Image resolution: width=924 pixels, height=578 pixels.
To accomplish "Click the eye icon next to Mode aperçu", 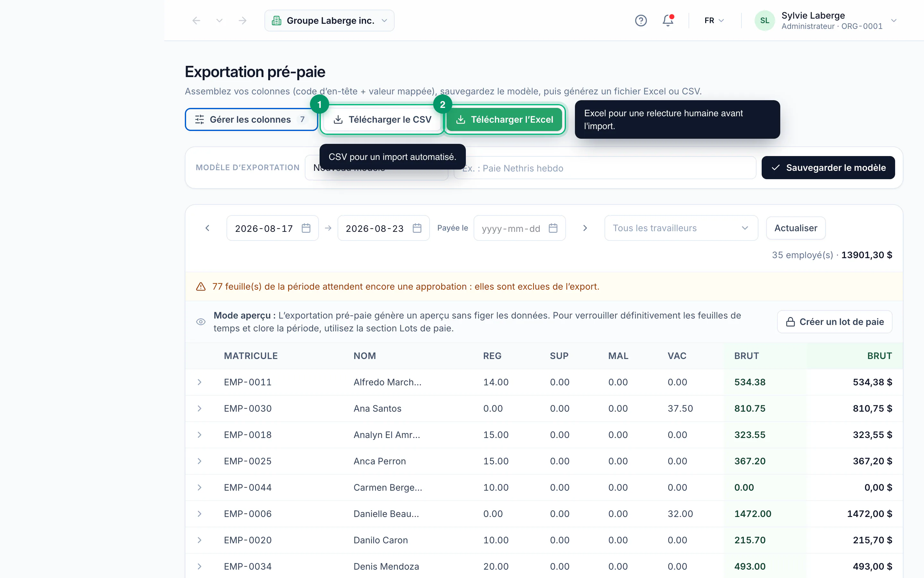I will (x=201, y=322).
